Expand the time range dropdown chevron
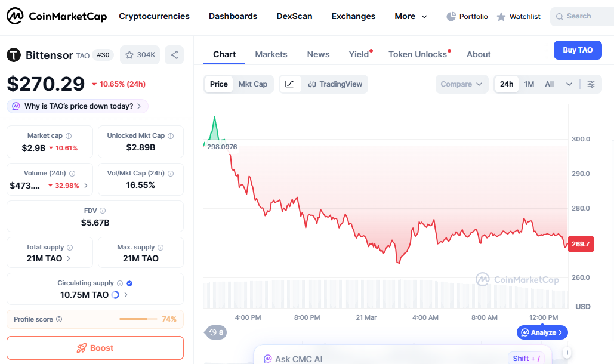Viewport: 614px width, 364px height. tap(569, 84)
